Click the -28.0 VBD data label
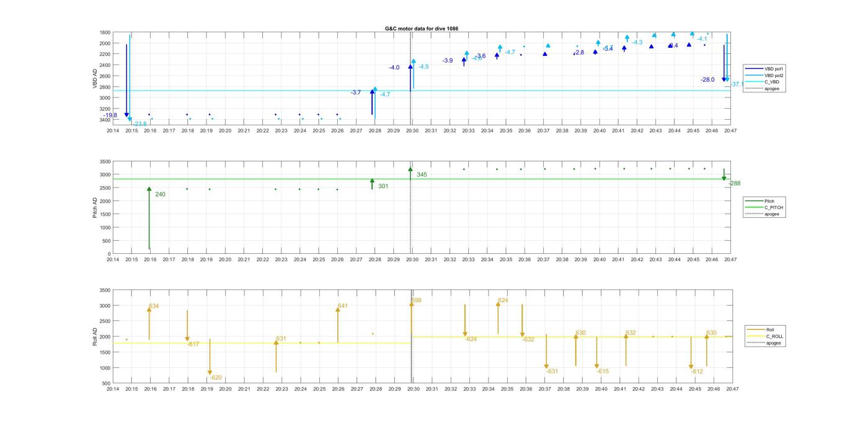 707,80
